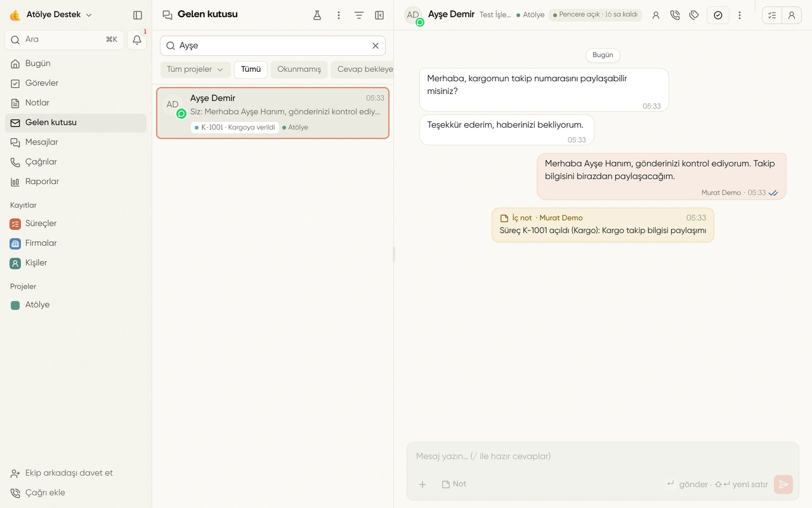Open the chat header three-dot menu
Image resolution: width=812 pixels, height=508 pixels.
click(x=740, y=15)
